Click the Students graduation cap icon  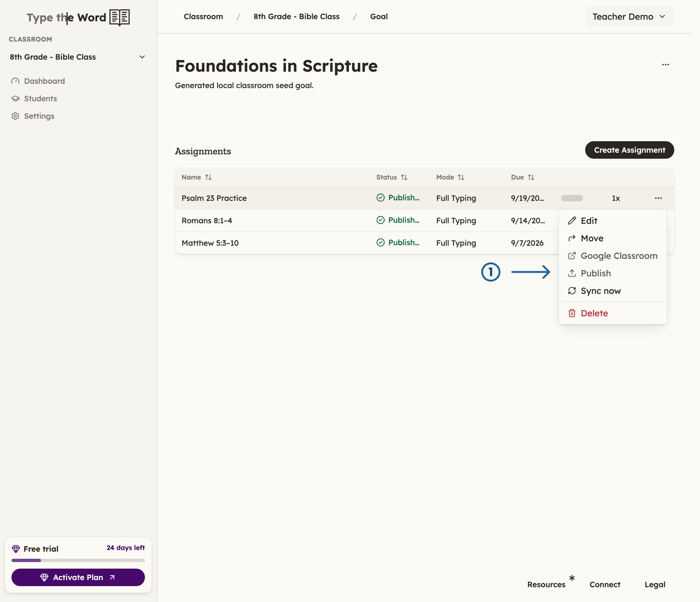(15, 99)
